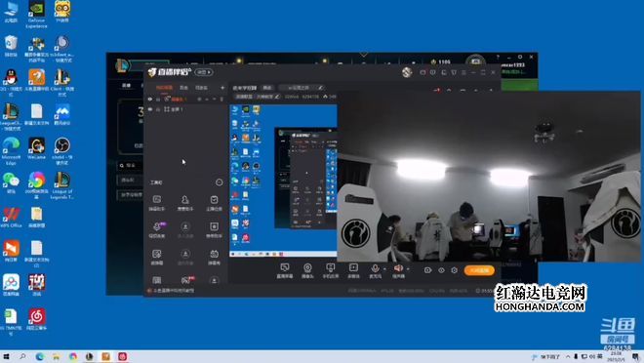Open WeChat green desktop icon
644x363 pixels.
[11, 182]
